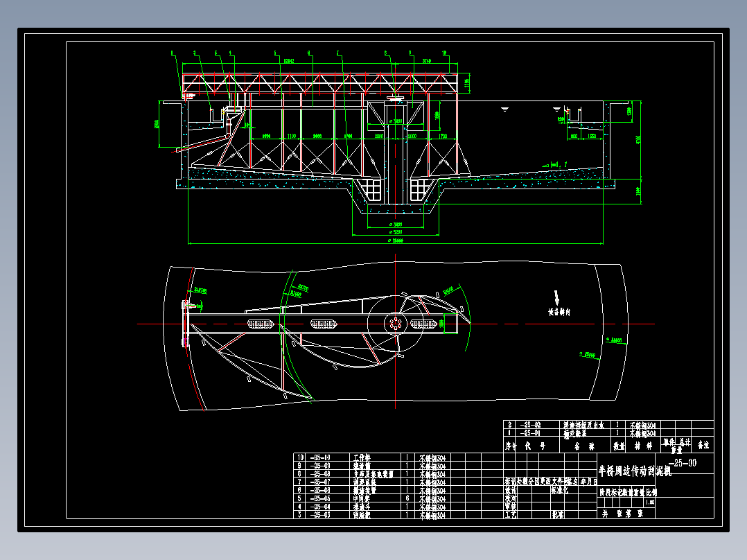
Task: Click callout number "5" above section view
Action: pyautogui.click(x=275, y=53)
